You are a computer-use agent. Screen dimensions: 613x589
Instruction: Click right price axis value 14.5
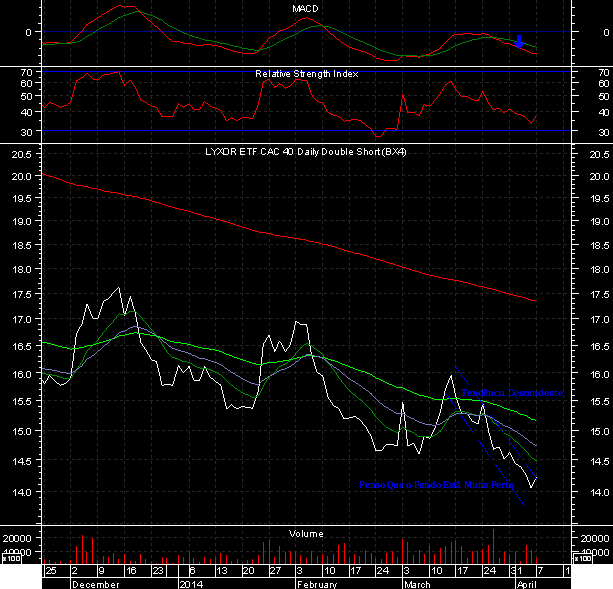click(x=599, y=461)
